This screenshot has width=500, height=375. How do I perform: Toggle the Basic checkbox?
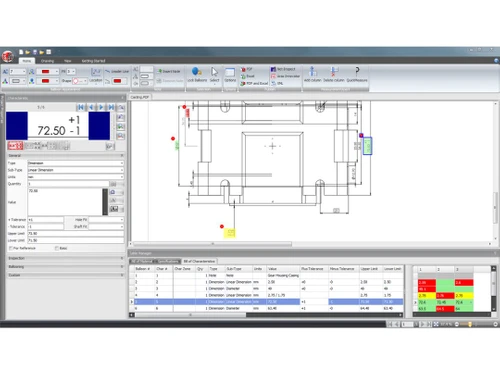(57, 248)
